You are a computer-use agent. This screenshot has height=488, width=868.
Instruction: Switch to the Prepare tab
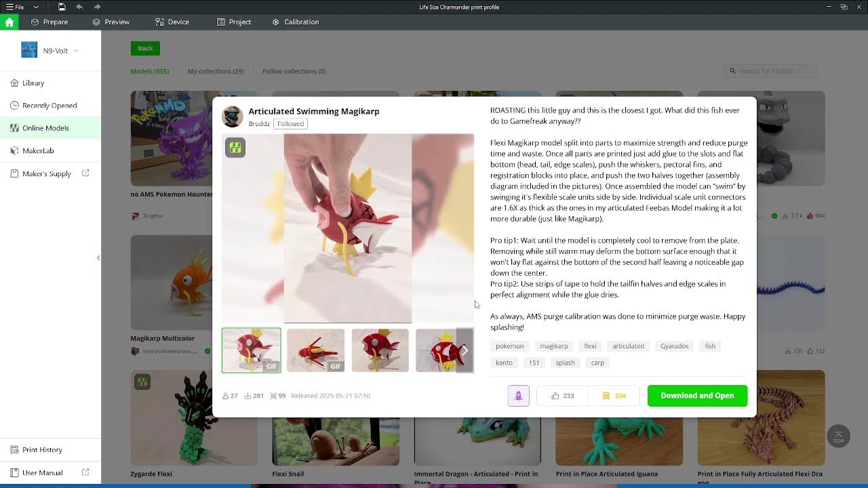[x=50, y=22]
